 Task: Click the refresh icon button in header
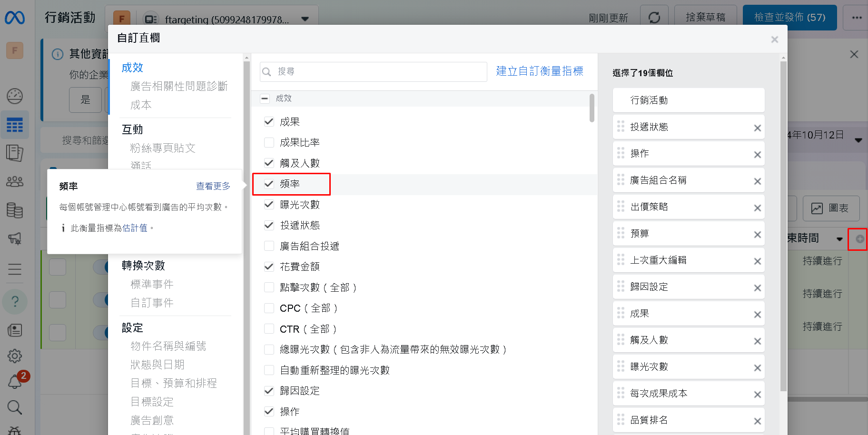pyautogui.click(x=654, y=18)
